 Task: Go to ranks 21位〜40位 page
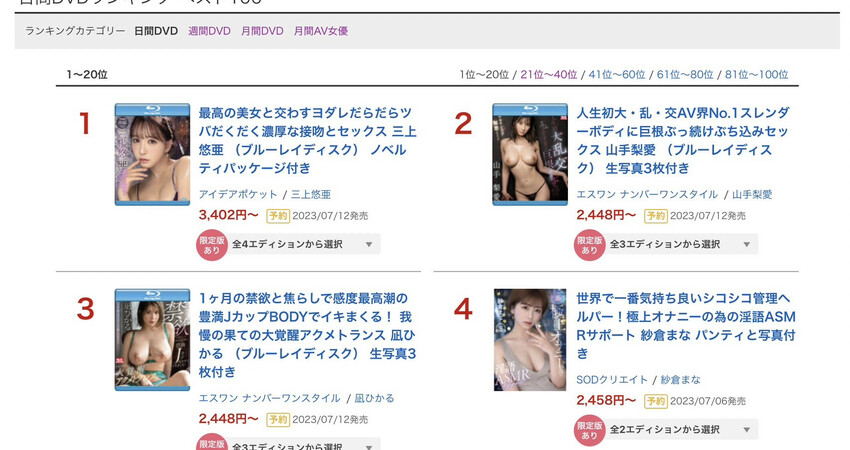[549, 74]
